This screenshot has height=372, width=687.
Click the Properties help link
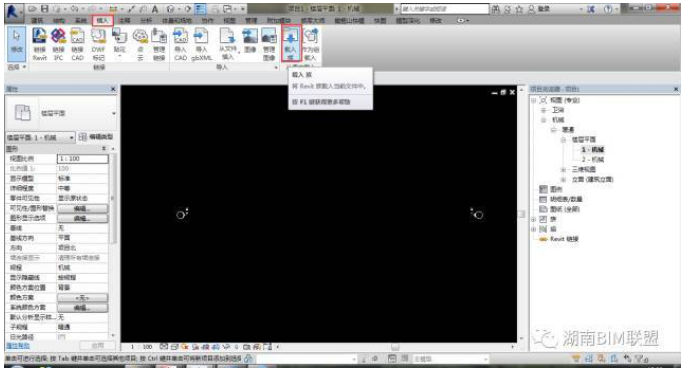click(18, 346)
